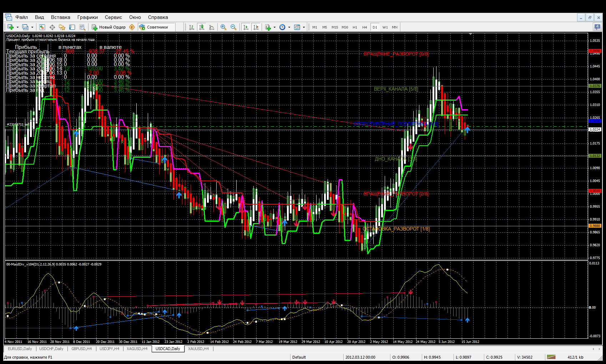This screenshot has width=606, height=364.
Task: Click the connection status bars indicator
Action: click(x=551, y=357)
